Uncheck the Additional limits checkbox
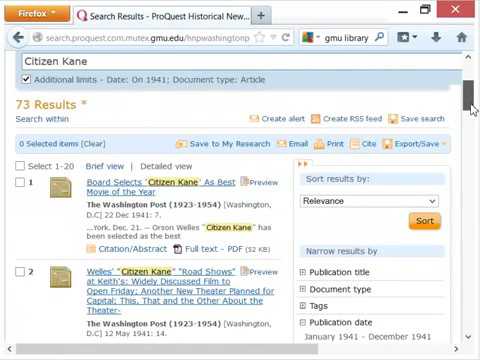 tap(26, 79)
